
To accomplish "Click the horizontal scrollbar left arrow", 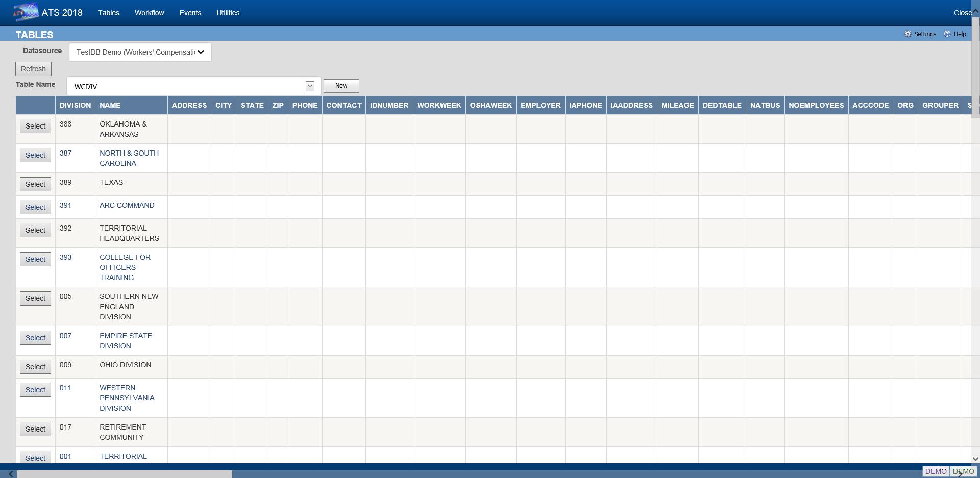I will (11, 474).
